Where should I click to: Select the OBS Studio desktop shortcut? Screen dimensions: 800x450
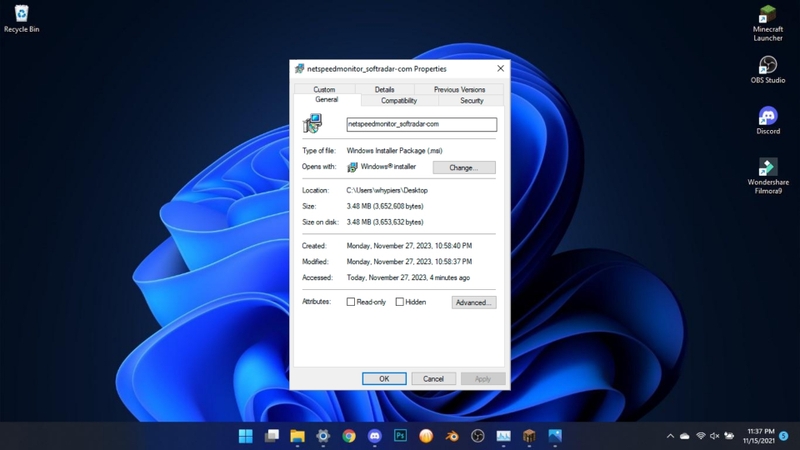tap(767, 70)
